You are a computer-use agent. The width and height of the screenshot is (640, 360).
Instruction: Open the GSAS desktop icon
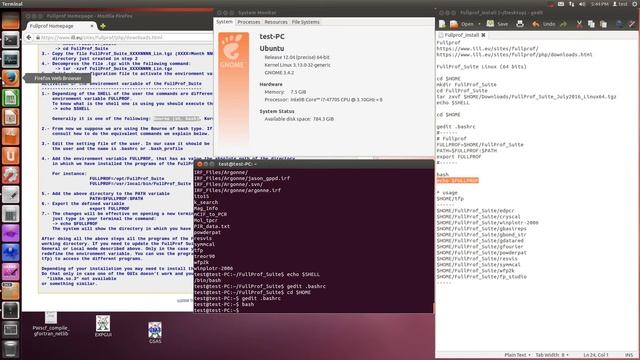coord(155,332)
